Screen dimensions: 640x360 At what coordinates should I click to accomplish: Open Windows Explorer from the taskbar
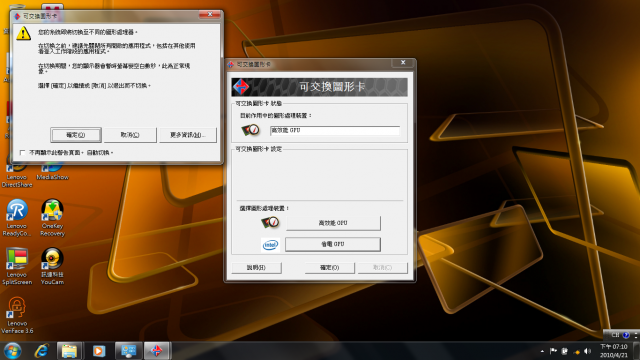(69, 351)
